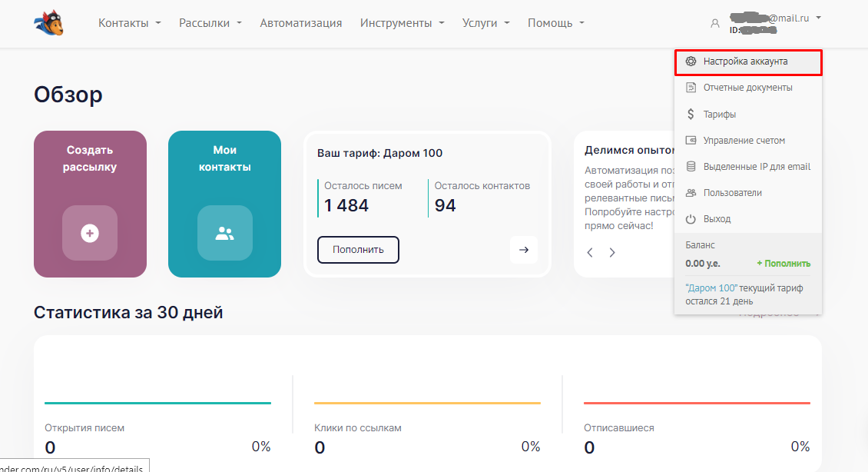The height and width of the screenshot is (472, 868).
Task: Click the Клики по ссылкам statistic label
Action: click(x=358, y=427)
